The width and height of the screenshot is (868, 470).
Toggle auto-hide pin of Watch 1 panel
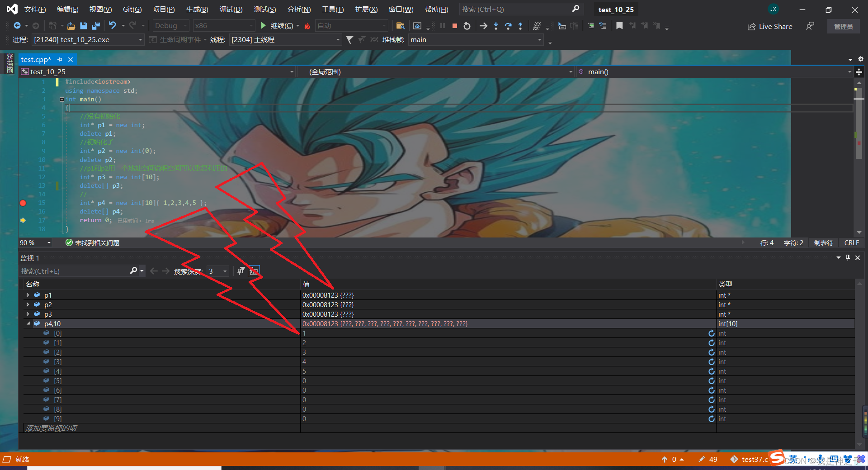point(848,257)
